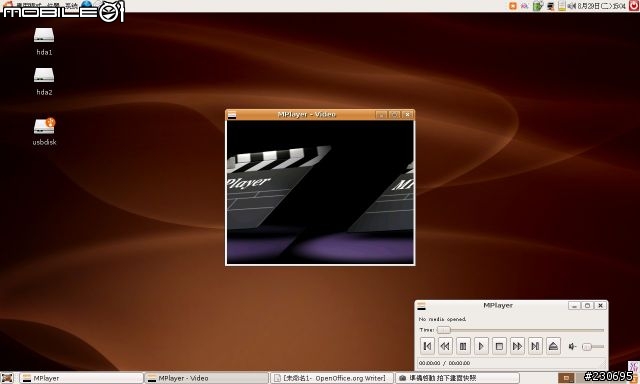Click the top panel volume speaker icon
Viewport: 640px width, 384px height.
(572, 6)
